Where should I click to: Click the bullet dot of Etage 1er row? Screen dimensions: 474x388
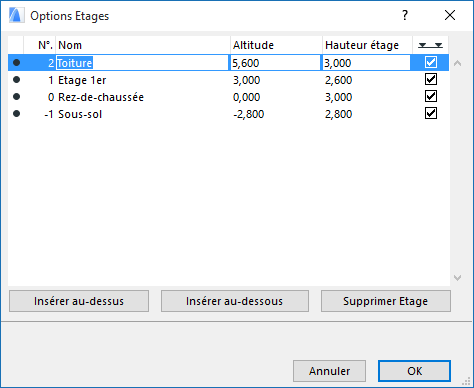[16, 80]
